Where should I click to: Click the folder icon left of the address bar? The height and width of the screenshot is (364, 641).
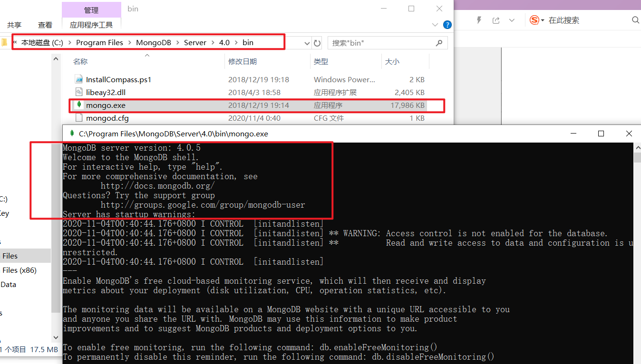point(4,43)
